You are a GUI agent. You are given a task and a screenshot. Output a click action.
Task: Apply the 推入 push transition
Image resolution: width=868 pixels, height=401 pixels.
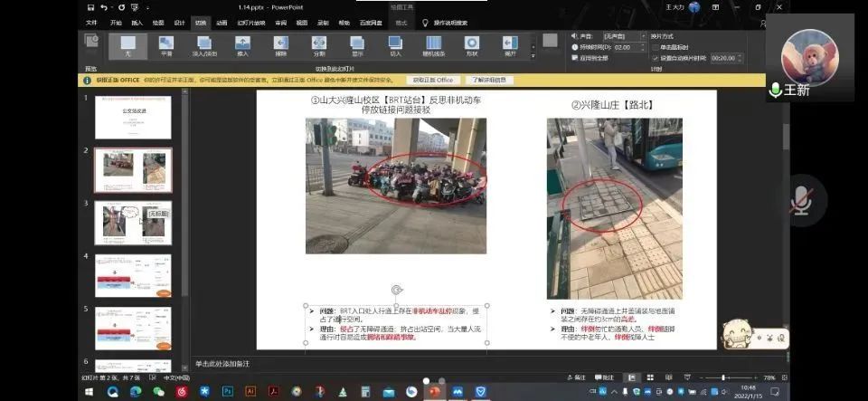click(x=242, y=46)
